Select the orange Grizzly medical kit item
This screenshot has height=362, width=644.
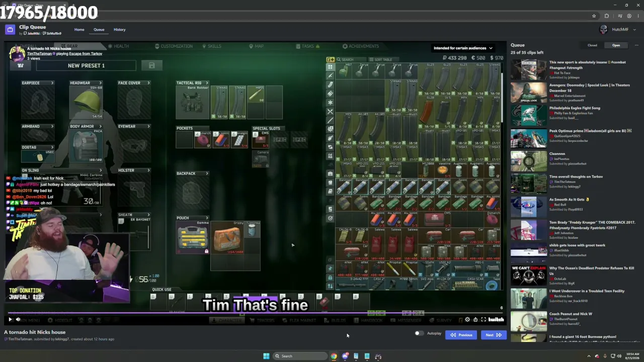[227, 238]
